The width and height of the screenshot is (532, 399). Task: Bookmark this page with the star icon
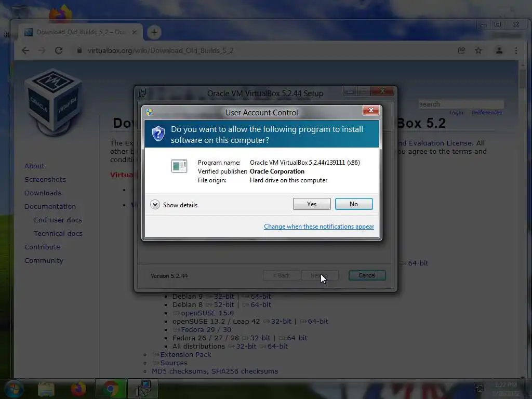(x=478, y=50)
